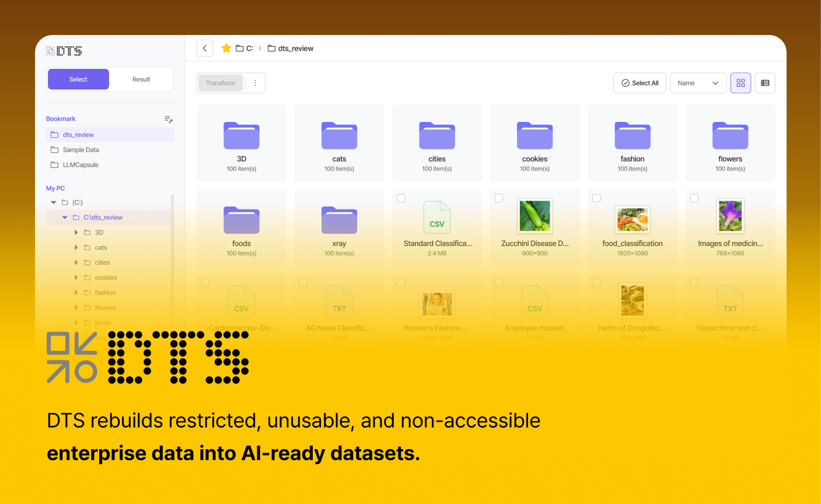Open the cookies folder icon
The height and width of the screenshot is (504, 821).
click(534, 135)
